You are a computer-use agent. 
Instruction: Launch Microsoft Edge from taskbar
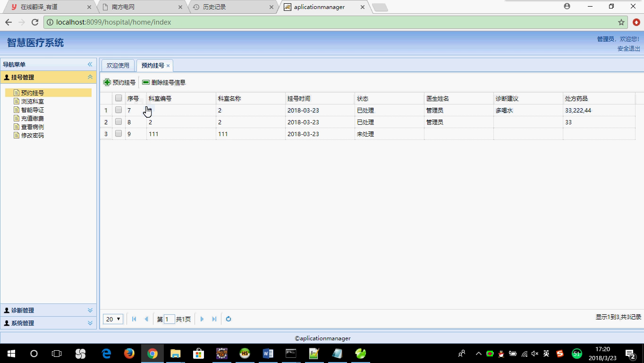[x=106, y=353]
